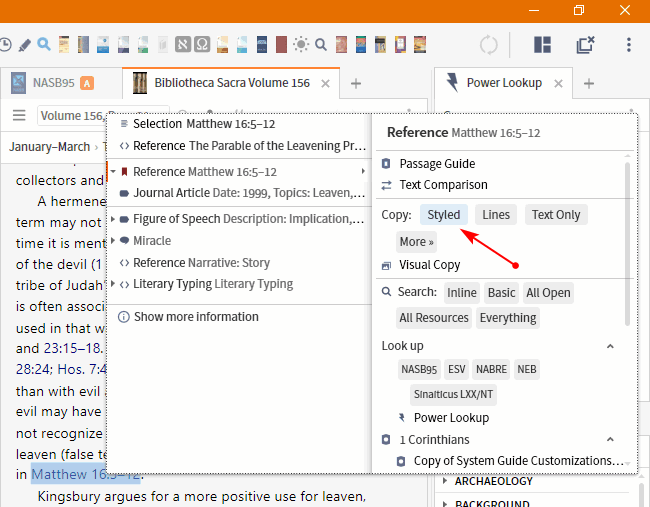
Task: Open the Layouts grid icon
Action: pos(542,44)
